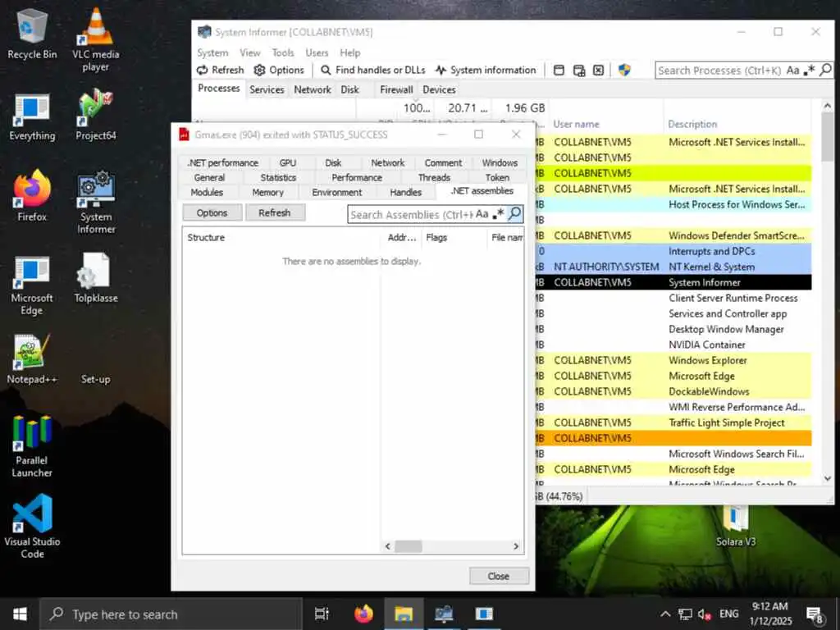Click Close button in properties dialog
Viewport: 840px width, 630px height.
(x=499, y=576)
